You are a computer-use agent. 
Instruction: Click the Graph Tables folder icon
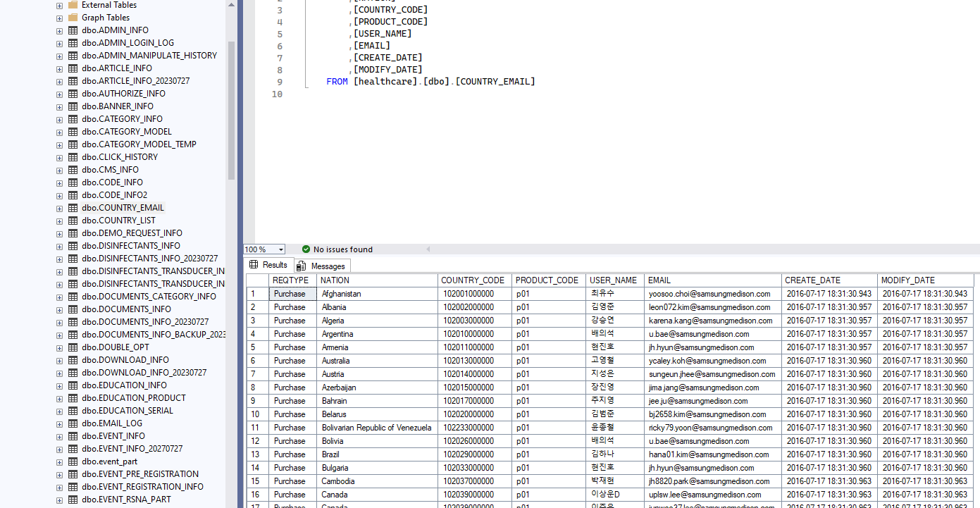(73, 18)
